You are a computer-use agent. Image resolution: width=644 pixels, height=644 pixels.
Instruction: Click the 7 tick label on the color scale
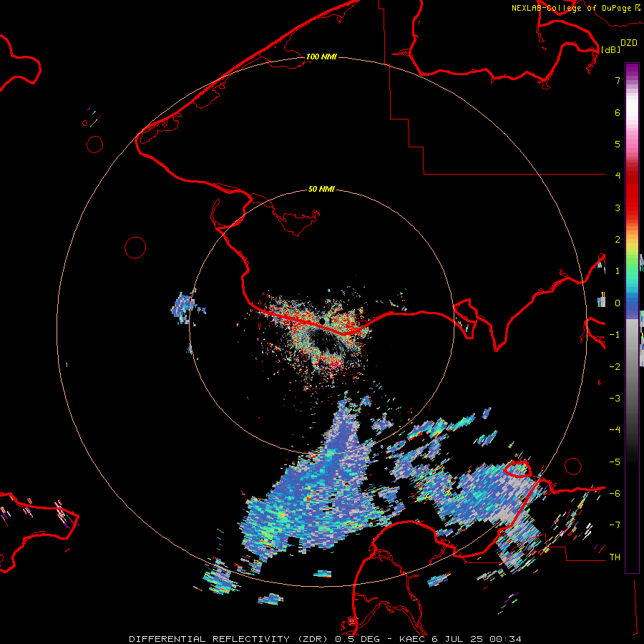[x=618, y=81]
